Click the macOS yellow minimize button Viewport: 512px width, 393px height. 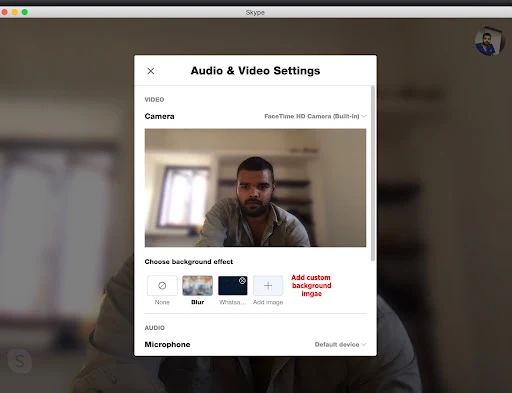(15, 12)
